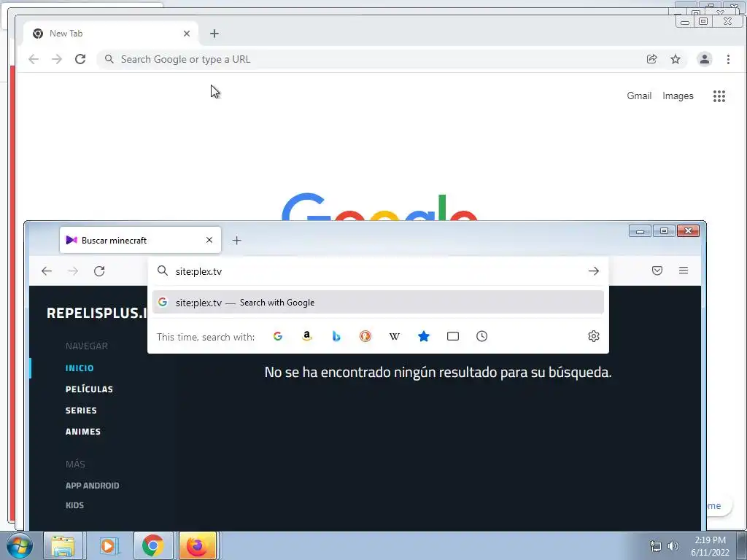Viewport: 747px width, 560px height.
Task: Reload the Chrome New Tab page
Action: [x=80, y=59]
